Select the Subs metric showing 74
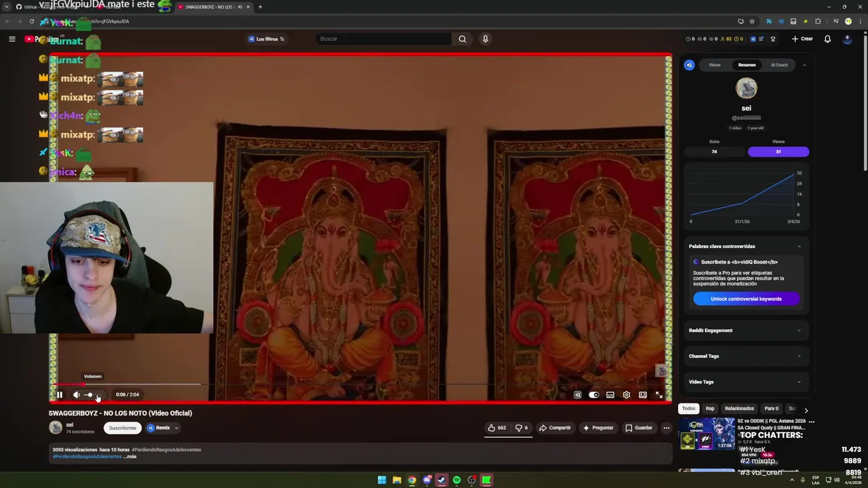Screen dimensions: 868x488 714,152
